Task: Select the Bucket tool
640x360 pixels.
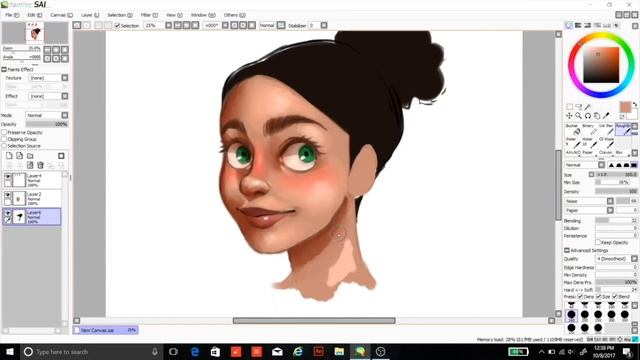Action: click(573, 129)
